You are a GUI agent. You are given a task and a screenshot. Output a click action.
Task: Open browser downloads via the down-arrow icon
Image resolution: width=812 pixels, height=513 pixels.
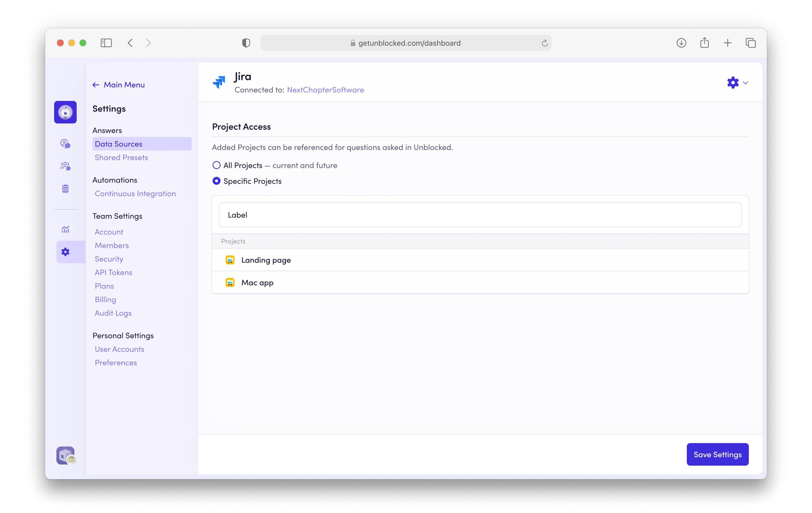(x=681, y=43)
